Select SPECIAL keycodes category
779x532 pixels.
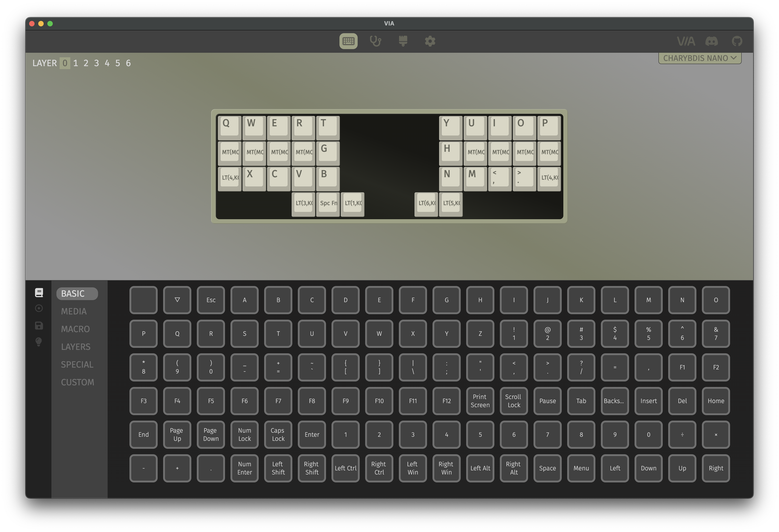coord(76,364)
